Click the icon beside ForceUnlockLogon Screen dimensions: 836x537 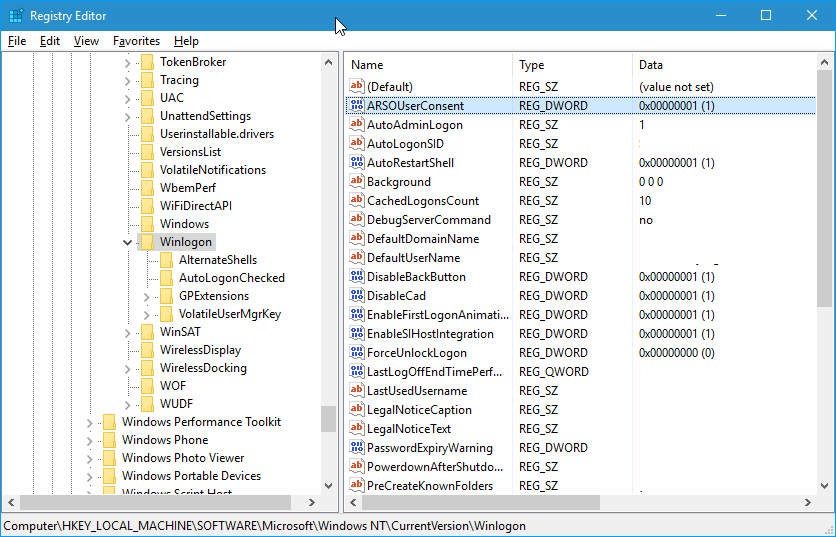point(357,353)
